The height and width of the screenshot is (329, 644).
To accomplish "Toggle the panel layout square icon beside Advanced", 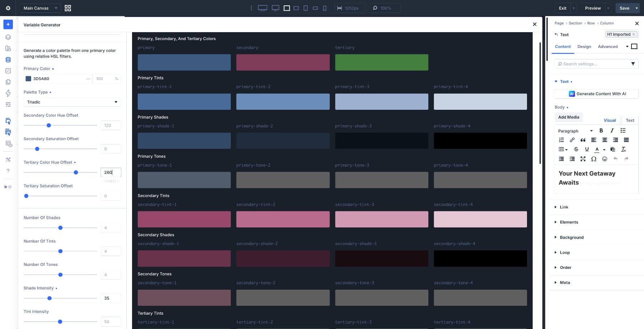I will click(634, 46).
